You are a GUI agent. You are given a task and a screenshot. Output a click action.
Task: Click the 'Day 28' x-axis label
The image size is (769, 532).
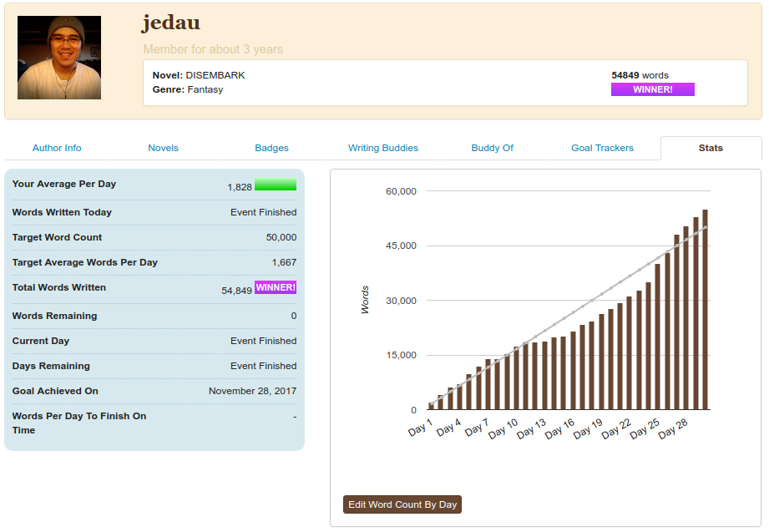(x=673, y=429)
